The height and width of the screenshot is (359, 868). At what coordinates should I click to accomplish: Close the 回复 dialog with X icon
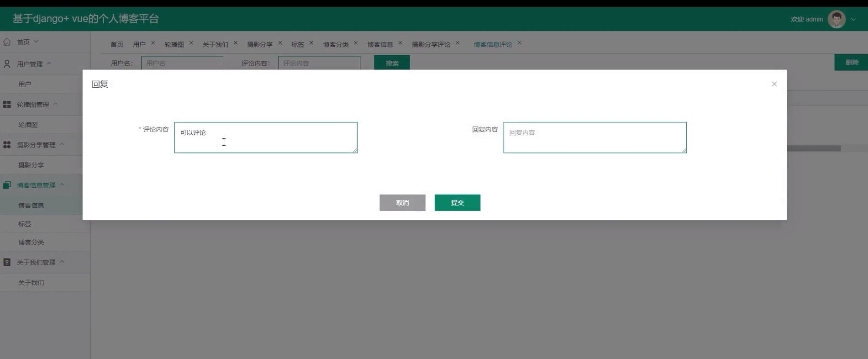click(x=774, y=84)
